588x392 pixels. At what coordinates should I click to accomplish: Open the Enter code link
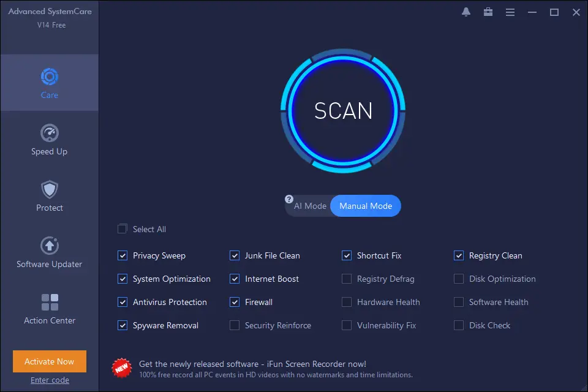click(x=50, y=380)
